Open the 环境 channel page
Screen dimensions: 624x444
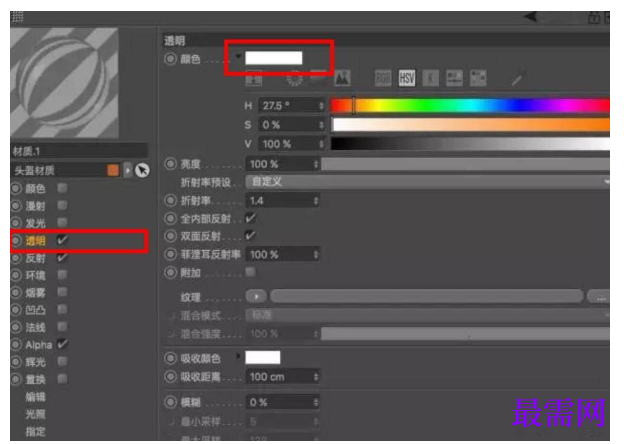click(x=35, y=275)
